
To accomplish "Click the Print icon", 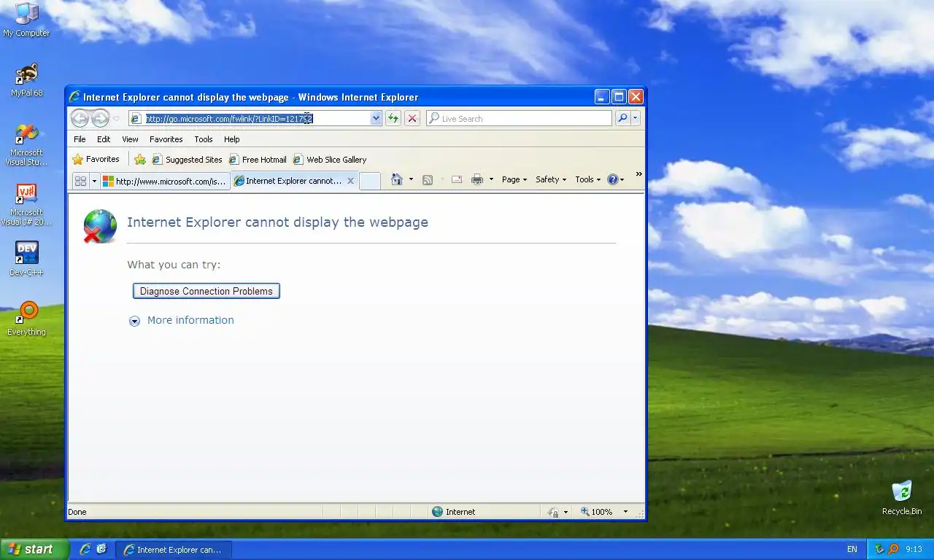I will tap(477, 179).
